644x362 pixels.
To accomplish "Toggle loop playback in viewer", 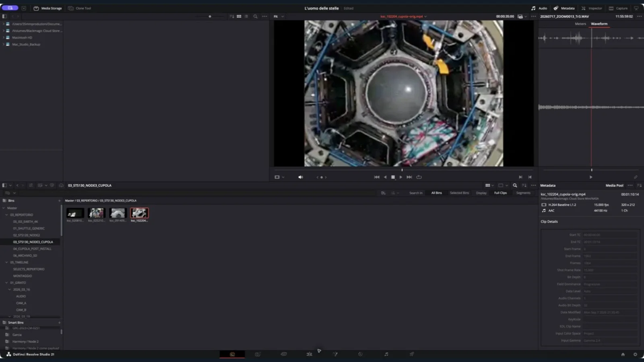I will (419, 177).
